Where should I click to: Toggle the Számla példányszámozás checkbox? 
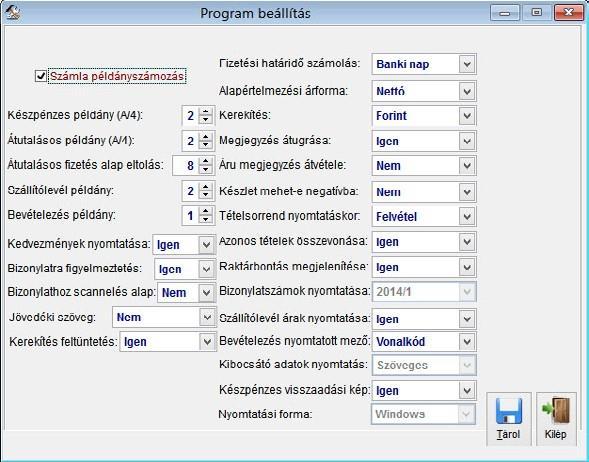[x=40, y=76]
